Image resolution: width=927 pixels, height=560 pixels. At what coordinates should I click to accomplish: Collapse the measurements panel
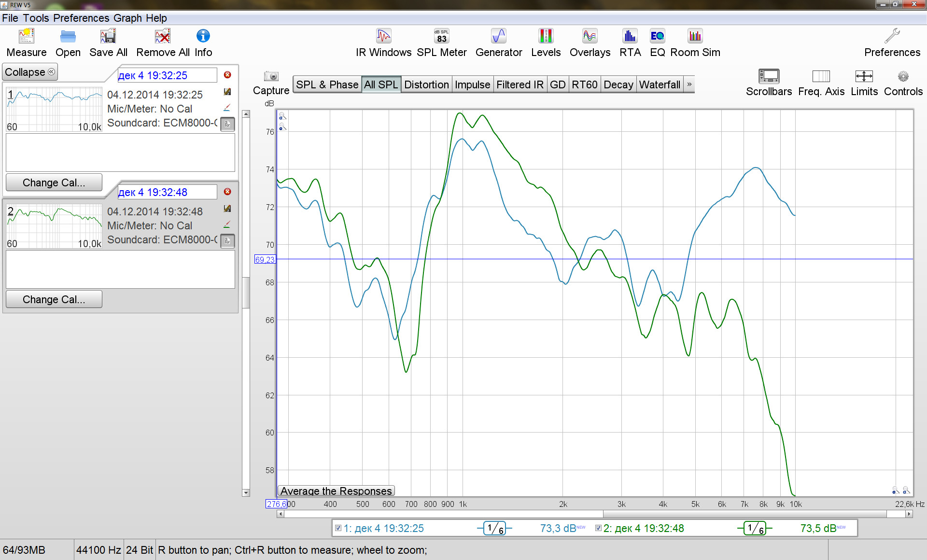tap(30, 72)
